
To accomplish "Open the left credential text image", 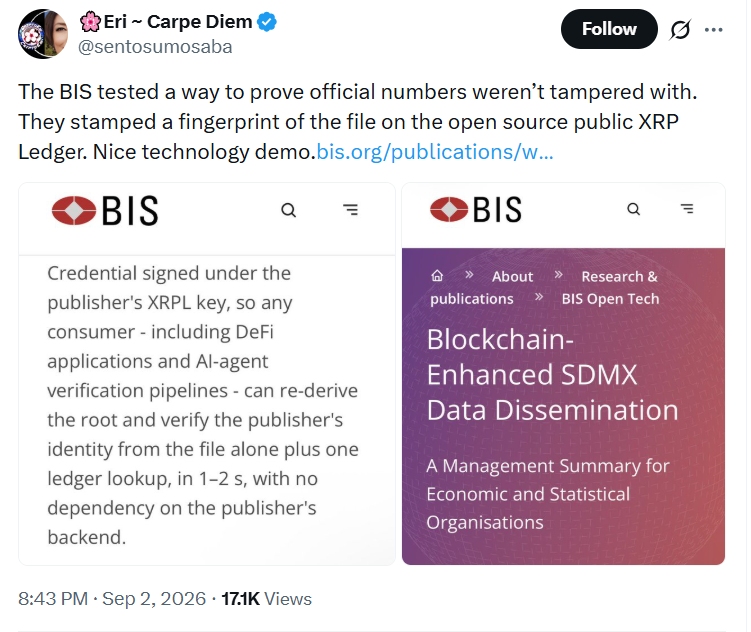I will (x=207, y=373).
